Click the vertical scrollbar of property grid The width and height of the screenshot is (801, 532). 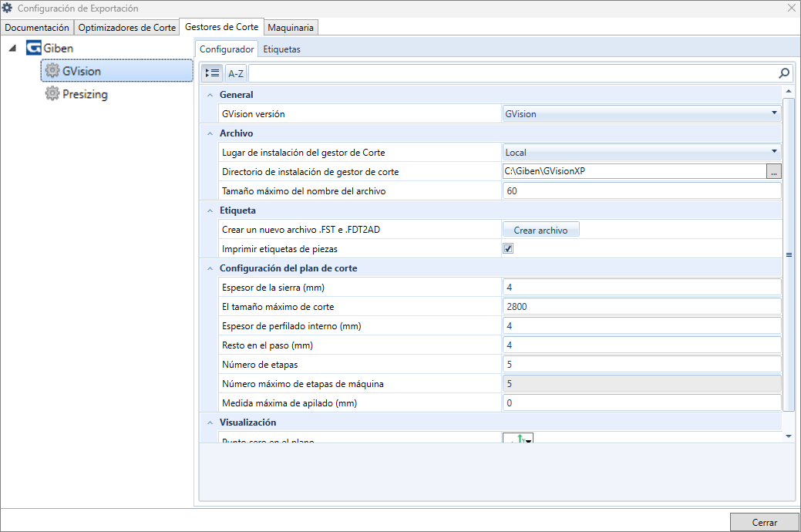point(789,254)
